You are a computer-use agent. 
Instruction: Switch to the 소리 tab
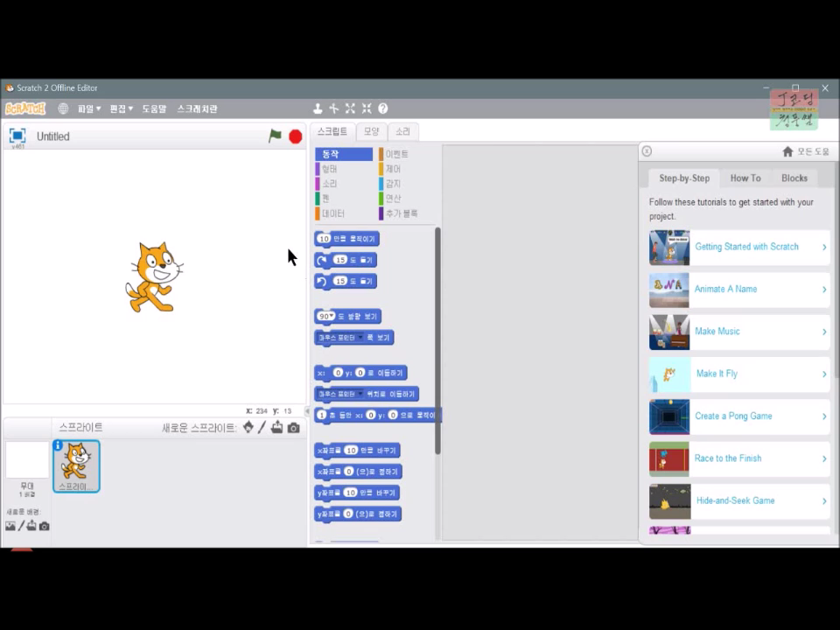tap(402, 131)
